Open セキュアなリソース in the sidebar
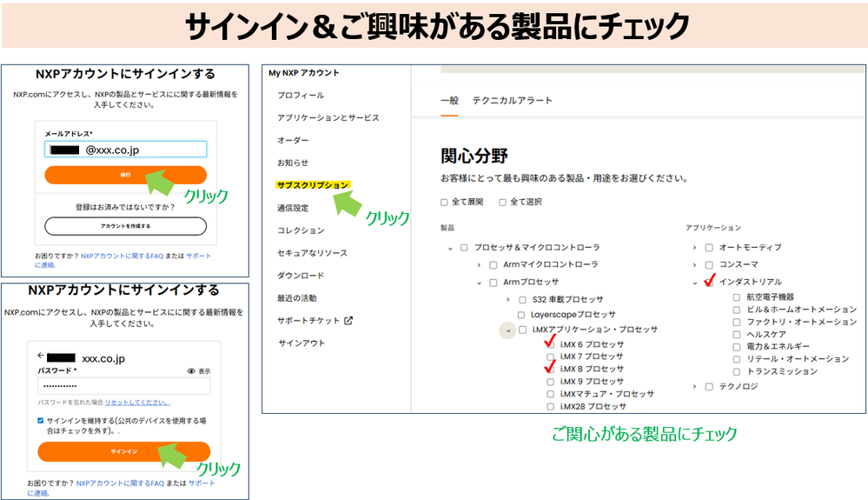Viewport: 868px width, 500px height. 312,253
